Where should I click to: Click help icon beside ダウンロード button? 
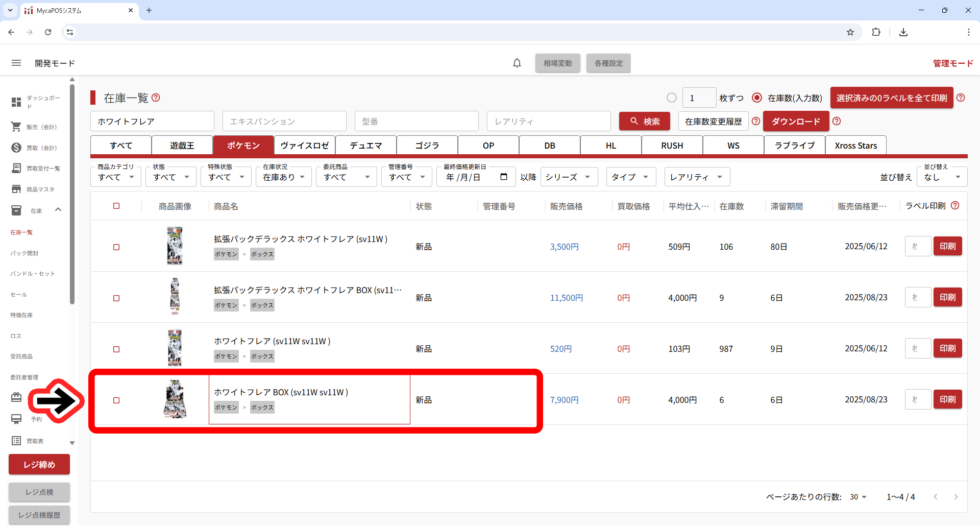[837, 122]
